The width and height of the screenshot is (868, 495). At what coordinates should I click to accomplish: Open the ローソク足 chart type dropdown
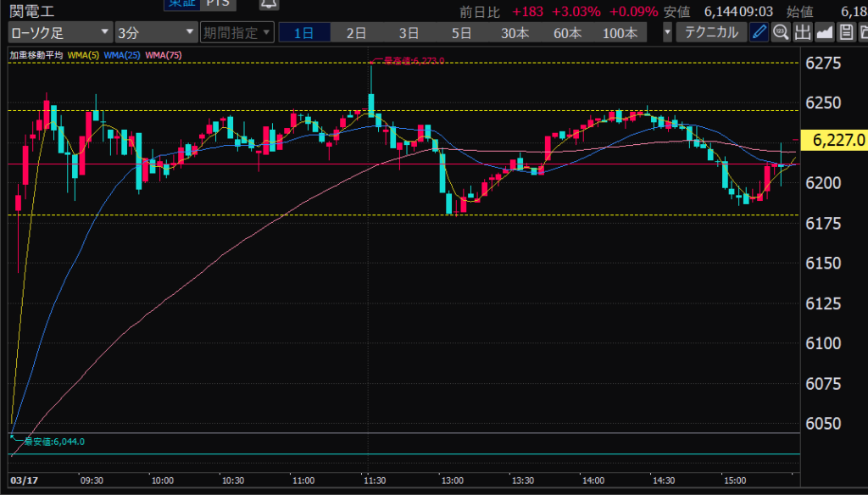click(x=59, y=33)
